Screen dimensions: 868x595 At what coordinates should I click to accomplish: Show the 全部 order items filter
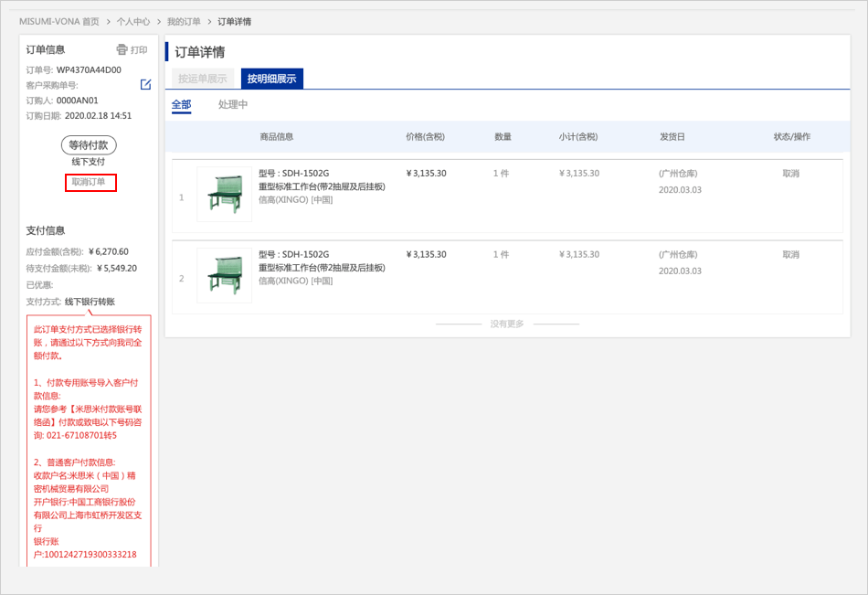pyautogui.click(x=181, y=105)
